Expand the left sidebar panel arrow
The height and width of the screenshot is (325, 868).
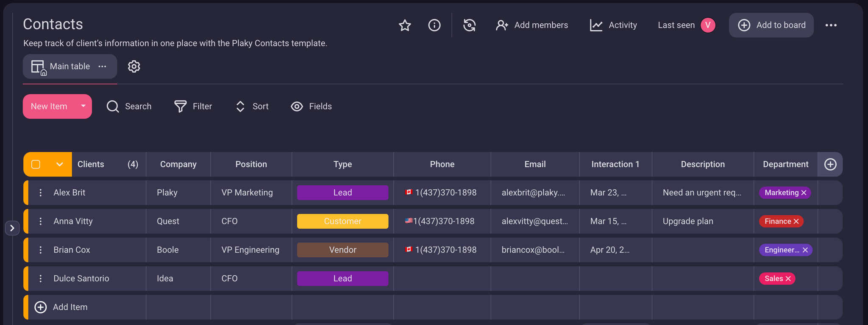[x=12, y=228]
